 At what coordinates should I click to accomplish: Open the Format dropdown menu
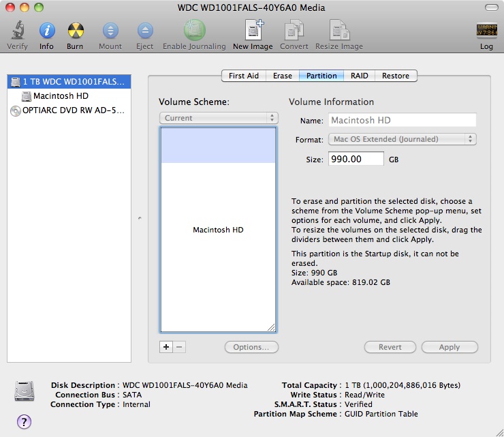point(402,139)
